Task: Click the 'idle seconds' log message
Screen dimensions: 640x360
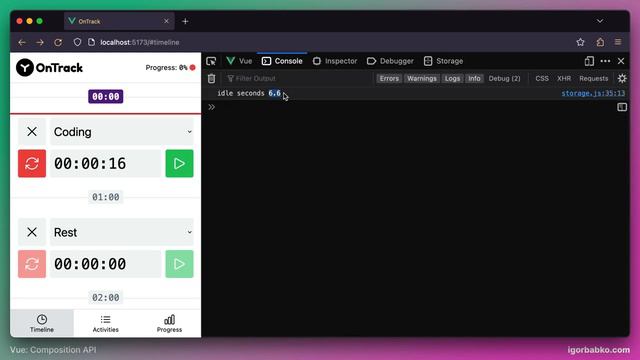Action: click(x=240, y=93)
